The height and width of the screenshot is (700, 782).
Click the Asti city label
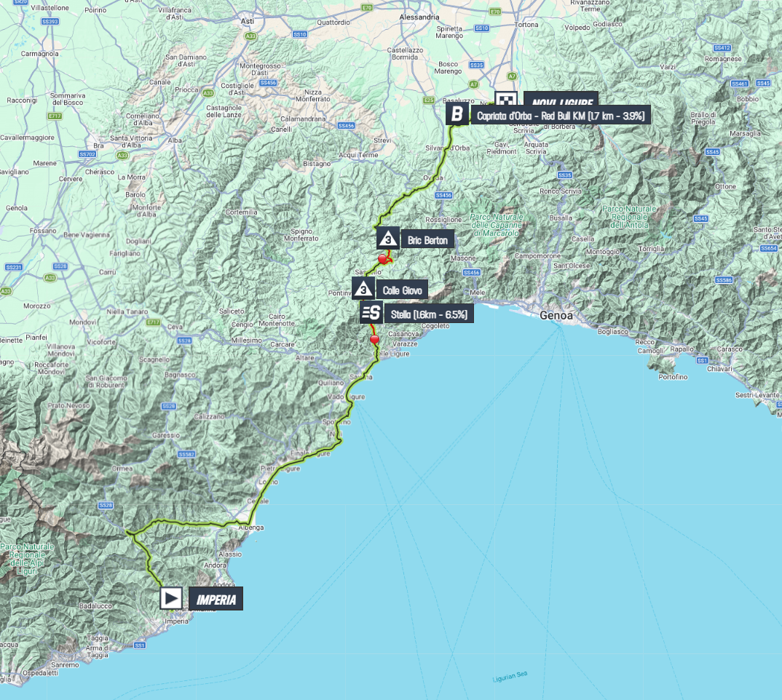[x=248, y=21]
